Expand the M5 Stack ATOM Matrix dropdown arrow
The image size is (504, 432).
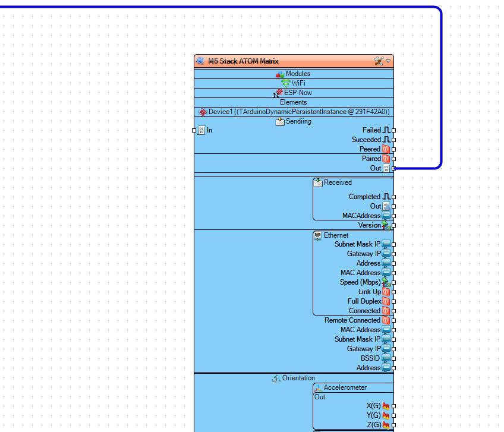[x=388, y=61]
